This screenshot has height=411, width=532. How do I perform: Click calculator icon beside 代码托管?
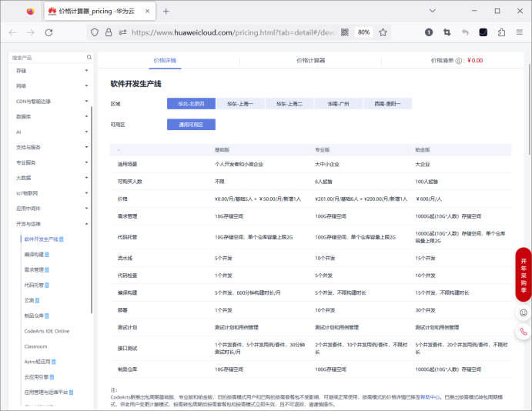(x=47, y=286)
